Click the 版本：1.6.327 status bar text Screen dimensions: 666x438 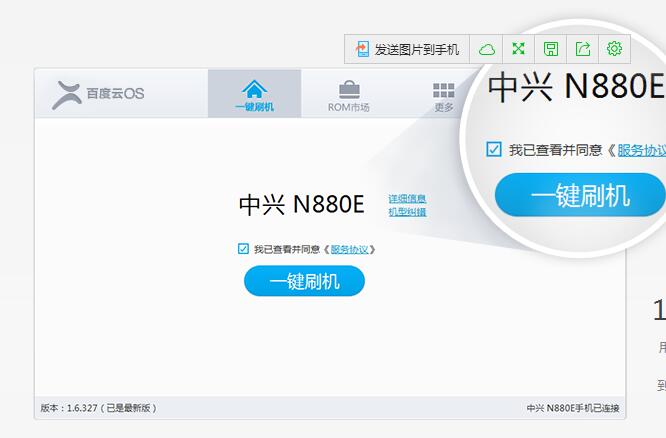click(x=99, y=408)
